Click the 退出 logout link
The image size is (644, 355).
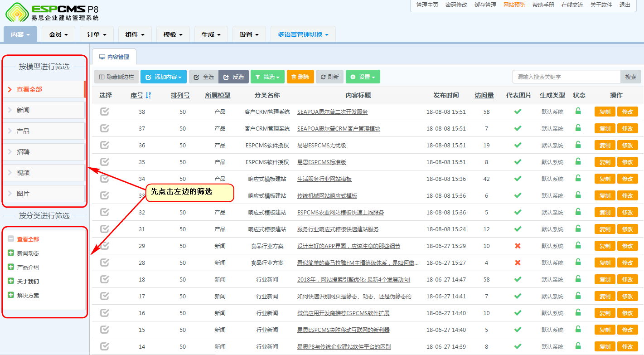[625, 5]
